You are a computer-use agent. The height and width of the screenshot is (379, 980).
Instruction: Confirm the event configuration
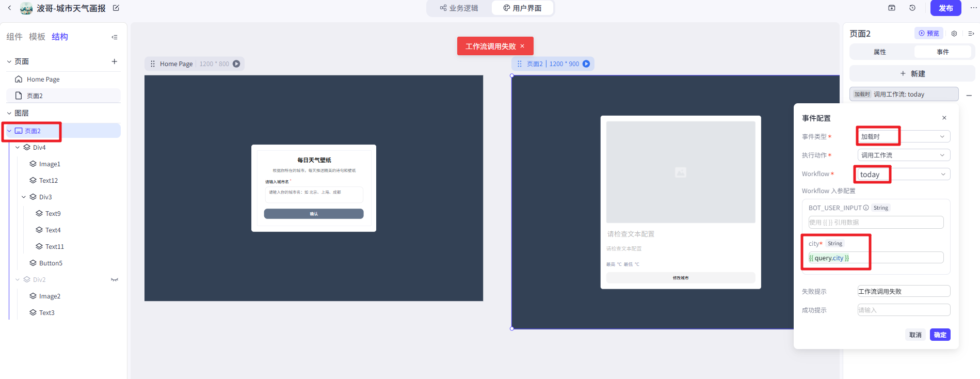[x=940, y=335]
